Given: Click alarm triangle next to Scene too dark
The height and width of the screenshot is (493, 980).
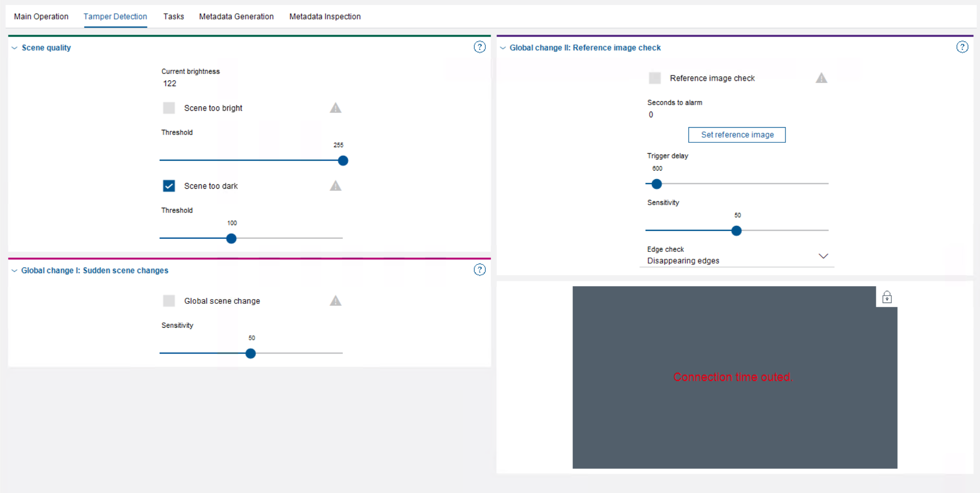Looking at the screenshot, I should coord(335,186).
